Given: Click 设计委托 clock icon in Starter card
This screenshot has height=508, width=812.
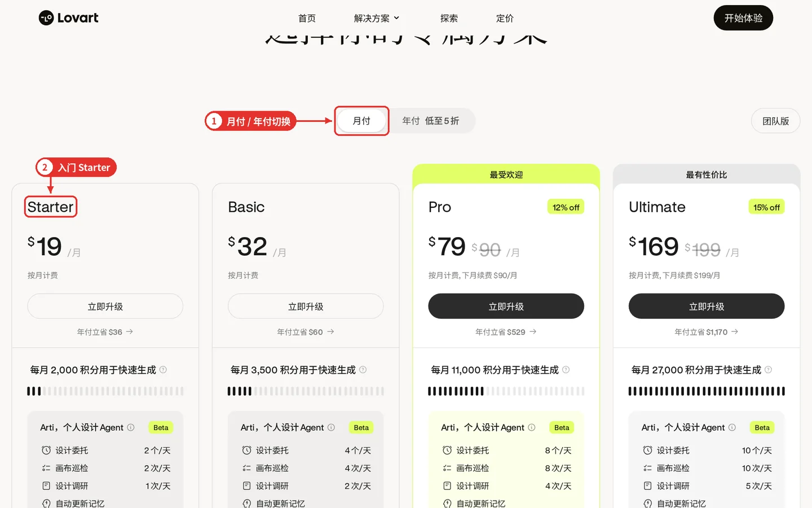Looking at the screenshot, I should [x=46, y=450].
